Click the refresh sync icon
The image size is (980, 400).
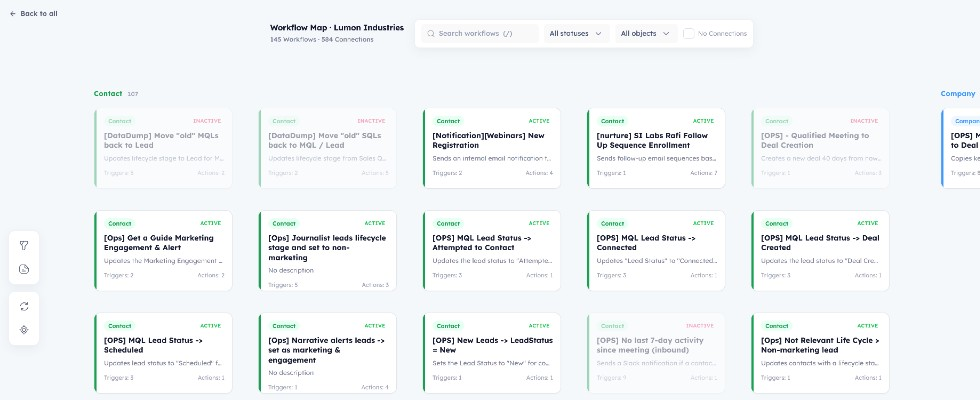coord(24,306)
